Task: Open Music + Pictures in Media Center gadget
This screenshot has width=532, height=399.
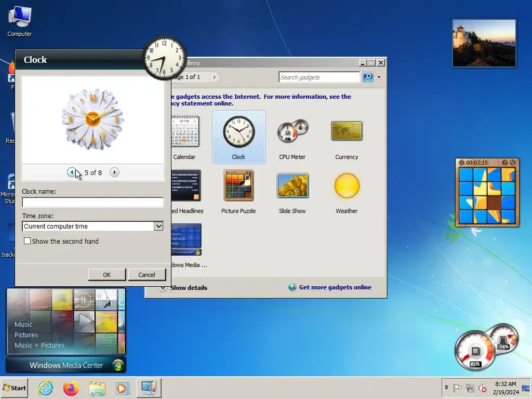Action: [x=39, y=345]
